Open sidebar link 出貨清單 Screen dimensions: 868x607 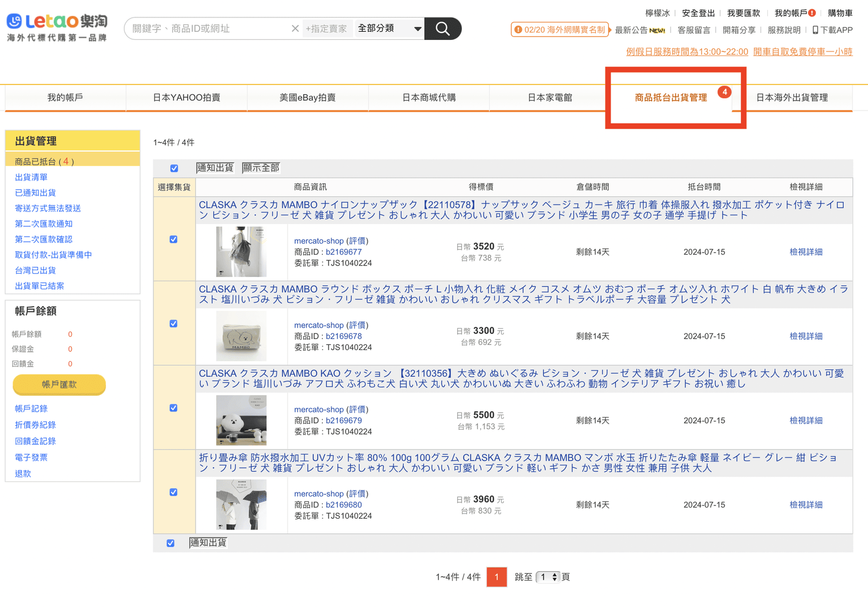31,177
